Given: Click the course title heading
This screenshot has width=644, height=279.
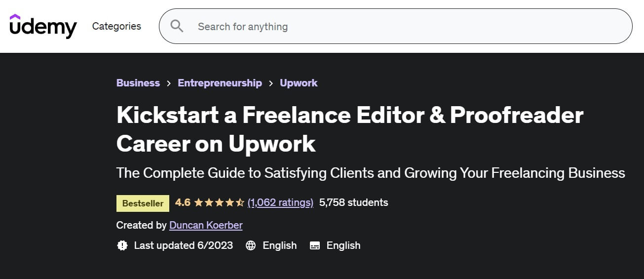Looking at the screenshot, I should (x=350, y=129).
